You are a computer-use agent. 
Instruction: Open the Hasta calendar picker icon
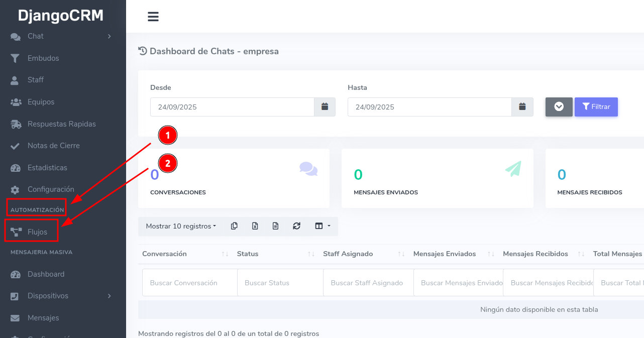point(522,107)
